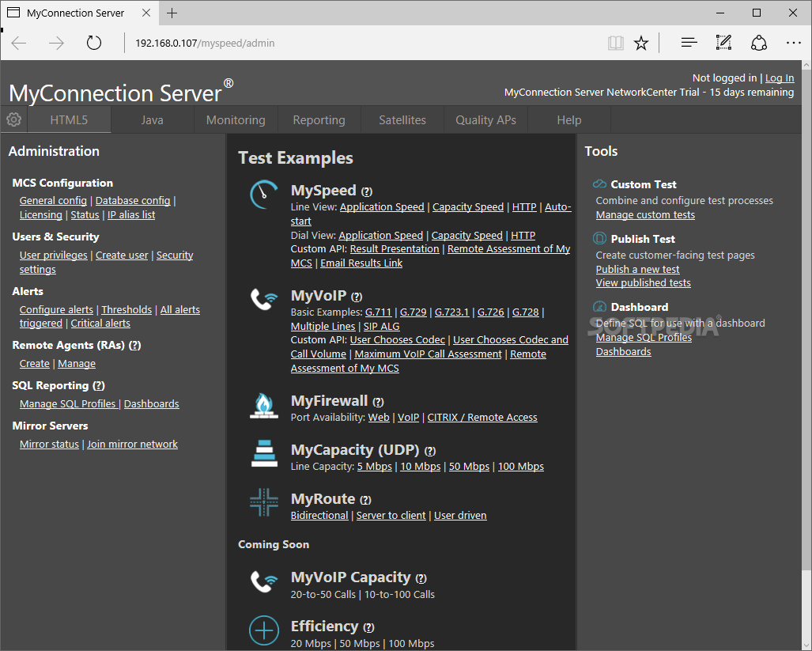
Task: Make a web note with pen icon
Action: click(x=723, y=43)
